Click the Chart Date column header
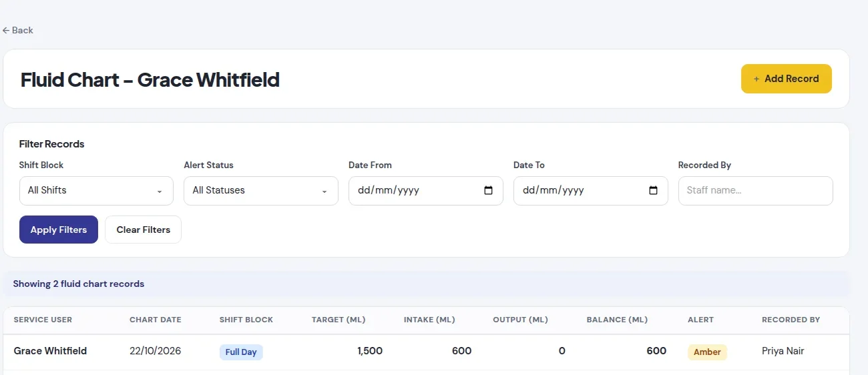The image size is (868, 375). click(x=156, y=320)
